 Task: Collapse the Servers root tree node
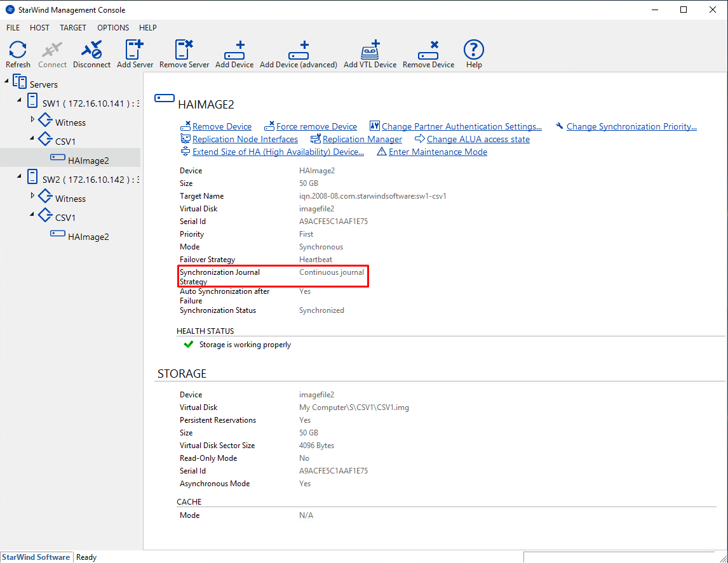tap(6, 81)
